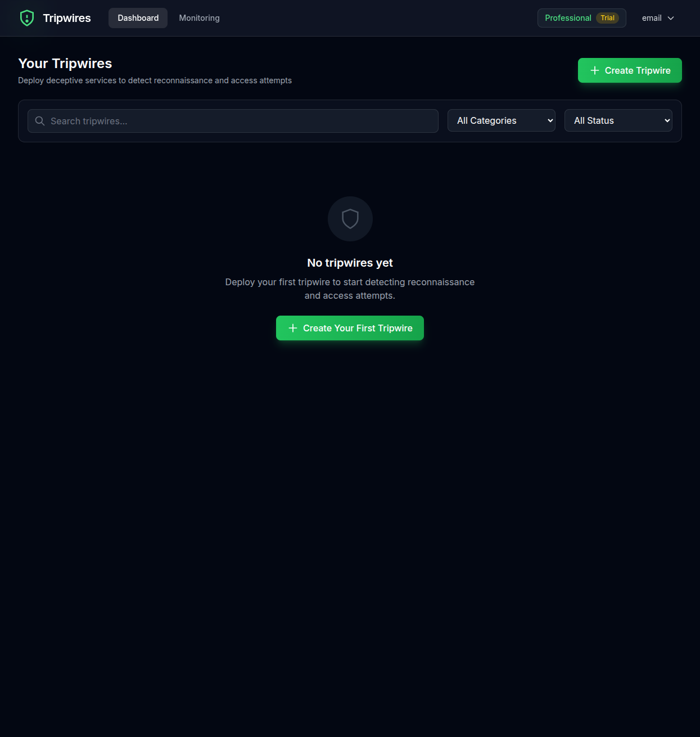Open the All Status dropdown
The image size is (700, 737).
[618, 120]
